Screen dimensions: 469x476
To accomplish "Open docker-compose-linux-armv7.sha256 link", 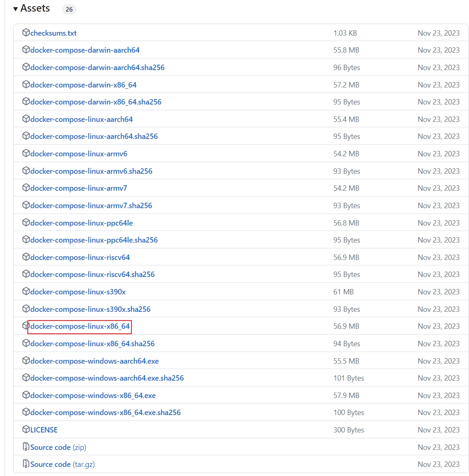I will [91, 206].
